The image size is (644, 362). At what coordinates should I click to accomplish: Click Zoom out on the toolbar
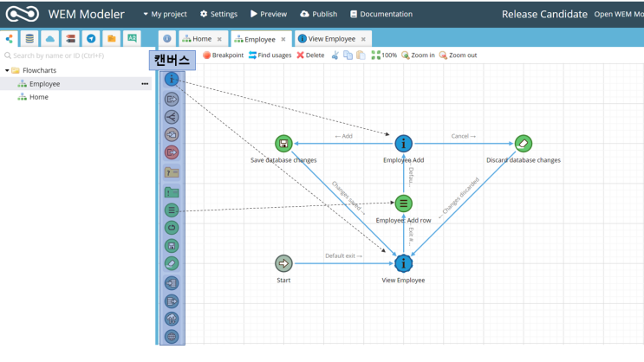pyautogui.click(x=458, y=55)
